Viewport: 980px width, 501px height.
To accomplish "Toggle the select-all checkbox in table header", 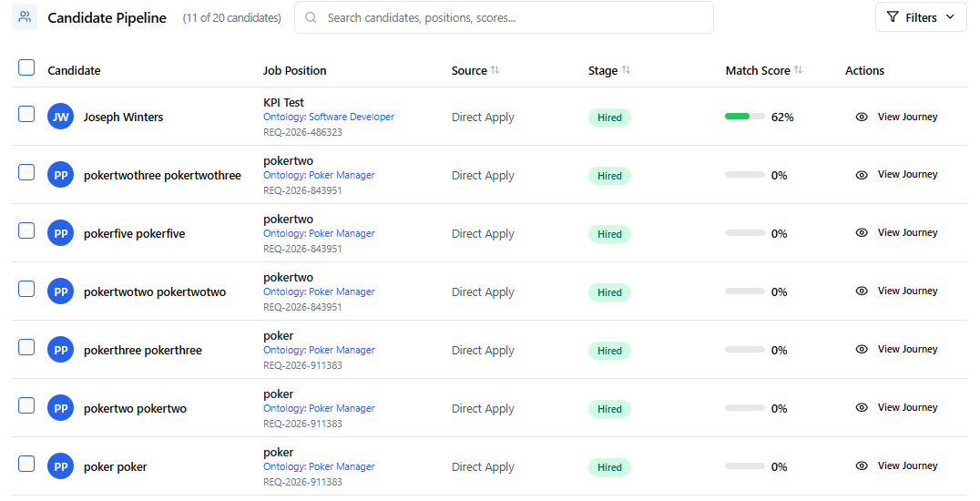I will point(26,67).
